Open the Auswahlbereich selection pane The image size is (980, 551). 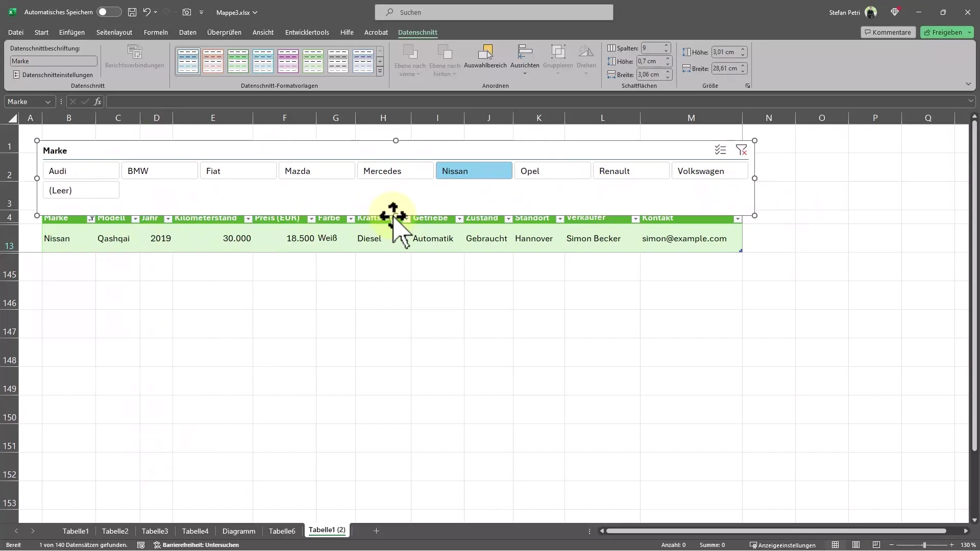pos(485,57)
